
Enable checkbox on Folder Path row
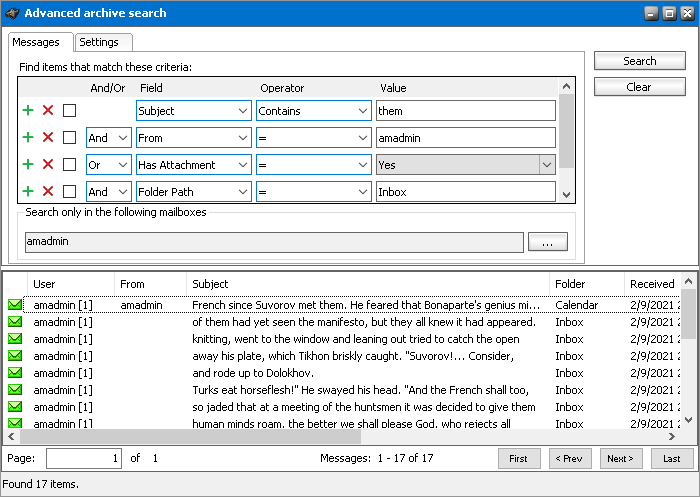click(69, 191)
